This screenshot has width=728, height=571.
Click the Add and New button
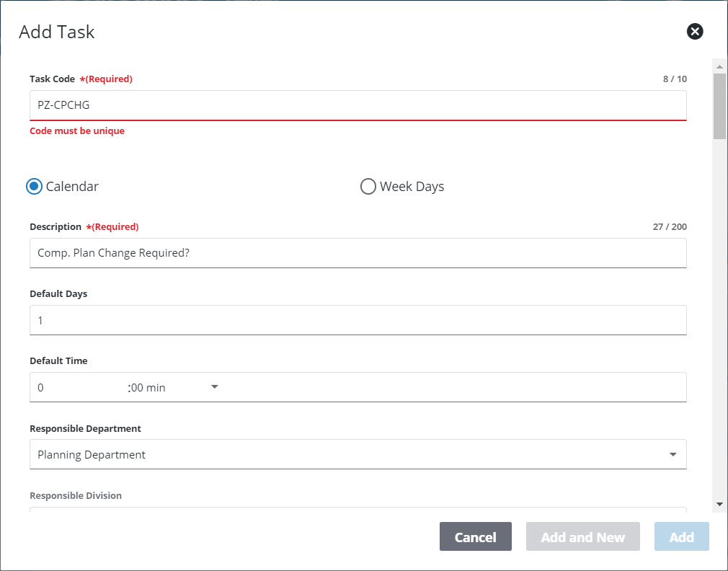coord(582,536)
